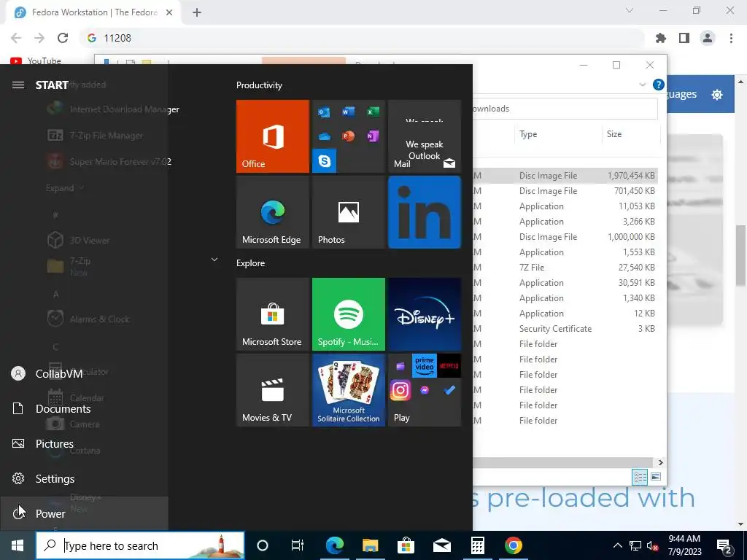Image resolution: width=747 pixels, height=560 pixels.
Task: Open Pictures from Start sidebar
Action: [84, 444]
